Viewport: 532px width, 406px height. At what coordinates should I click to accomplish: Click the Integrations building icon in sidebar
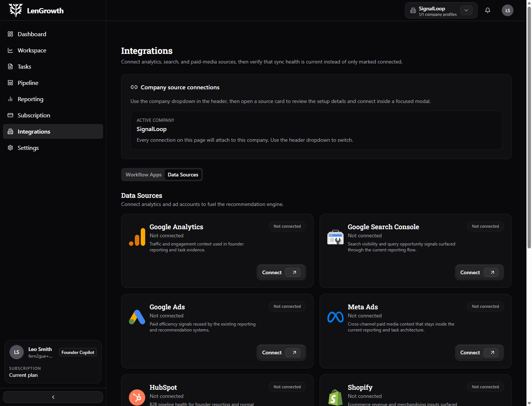(10, 131)
